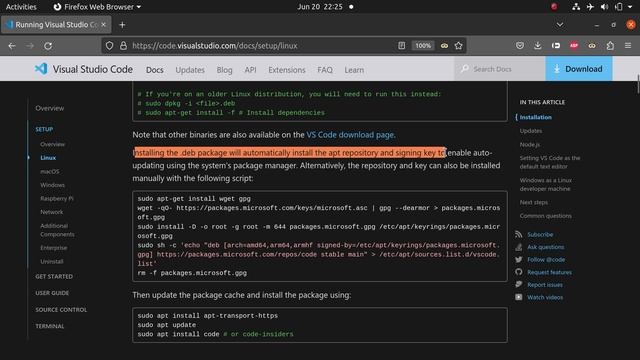Screen dimensions: 640x360
Task: Click the browser Back arrow
Action: tap(12, 46)
